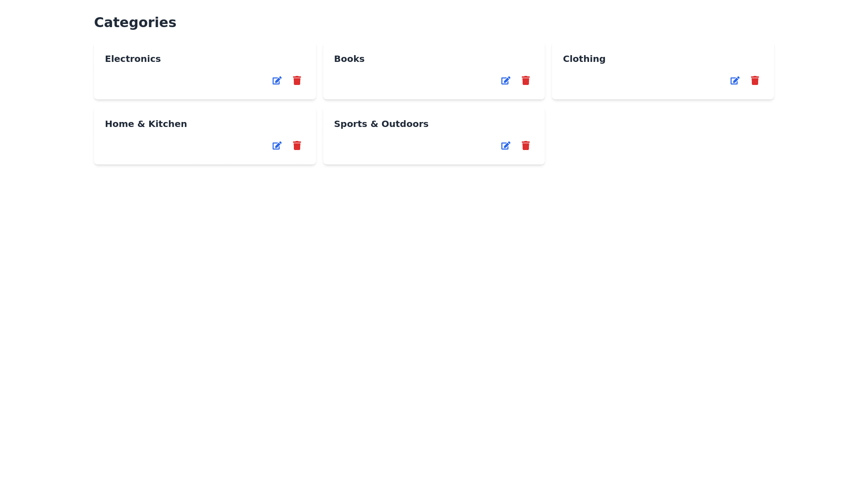Click the Electronics card title

click(132, 59)
